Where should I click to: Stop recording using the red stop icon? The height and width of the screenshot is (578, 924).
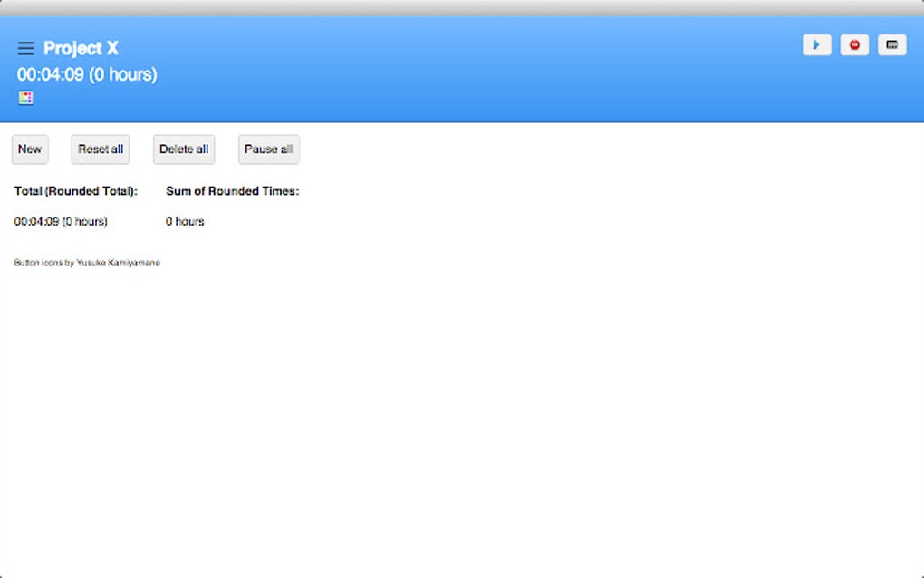854,44
